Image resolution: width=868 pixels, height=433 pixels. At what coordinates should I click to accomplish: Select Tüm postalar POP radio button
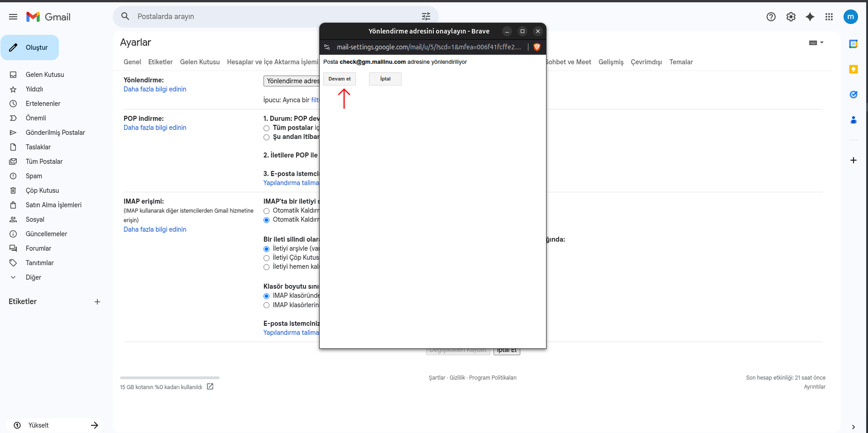[x=266, y=128]
